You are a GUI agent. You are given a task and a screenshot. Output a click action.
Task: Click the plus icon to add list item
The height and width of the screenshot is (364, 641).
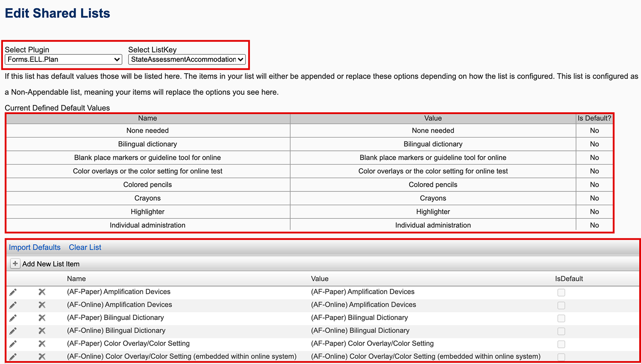[x=15, y=264]
